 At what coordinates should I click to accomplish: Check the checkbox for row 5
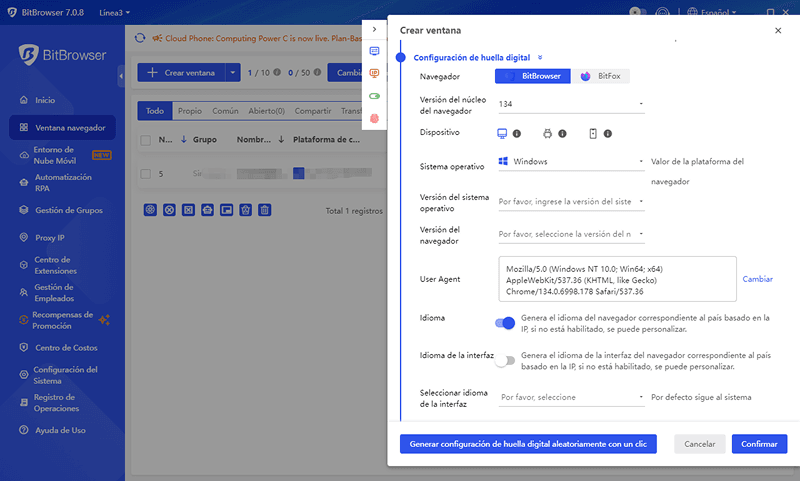pos(146,173)
